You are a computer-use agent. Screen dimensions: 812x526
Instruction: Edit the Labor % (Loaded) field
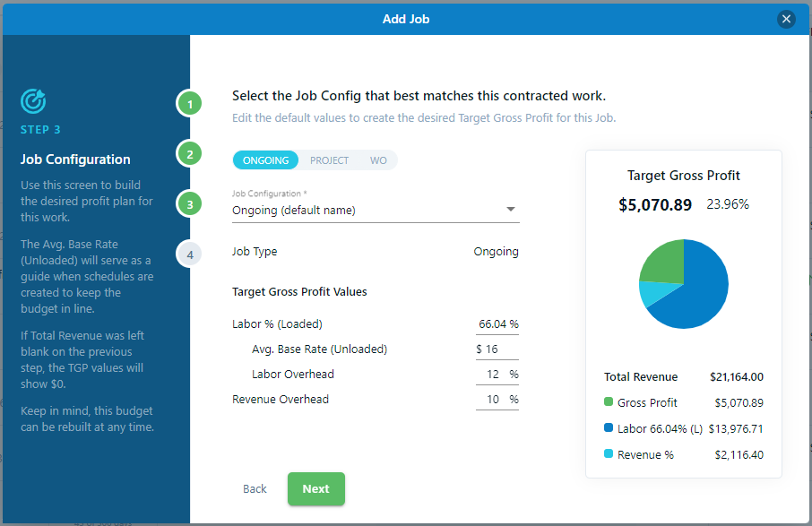(497, 324)
